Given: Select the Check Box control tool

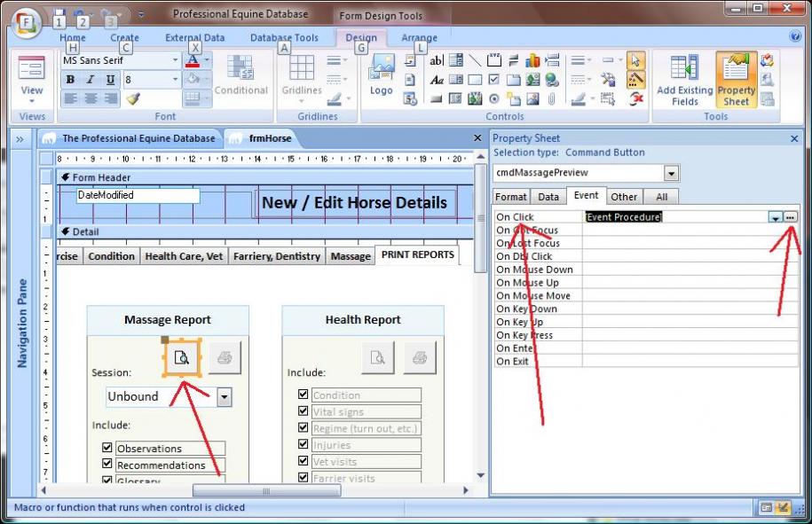Looking at the screenshot, I should [x=494, y=80].
